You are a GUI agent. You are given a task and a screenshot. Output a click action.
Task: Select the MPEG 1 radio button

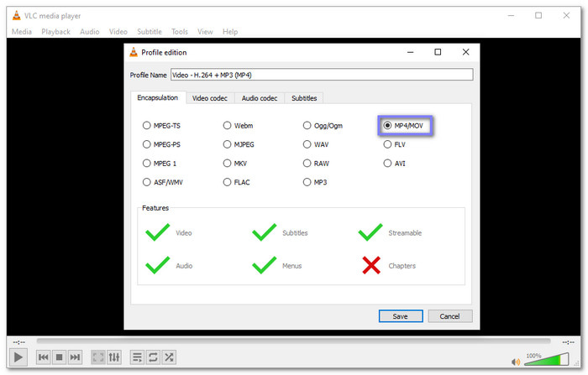tap(147, 164)
